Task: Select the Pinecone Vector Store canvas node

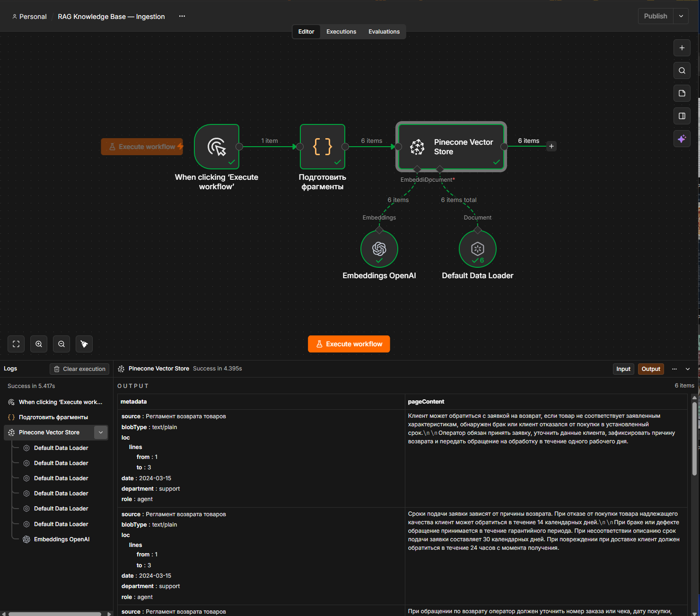Action: [451, 147]
